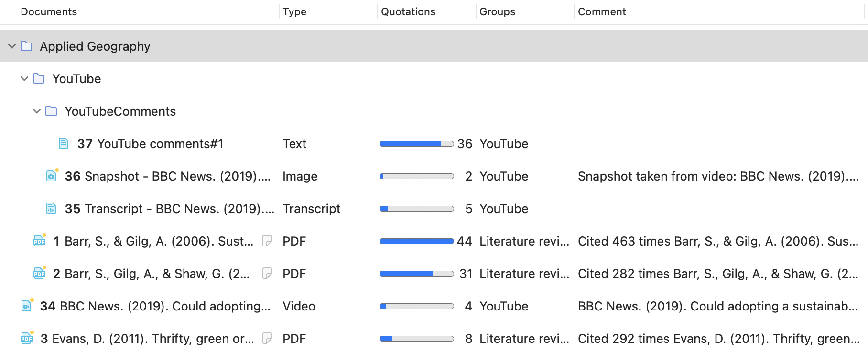Click the YouTubeComments folder icon
The image size is (868, 363).
(51, 111)
